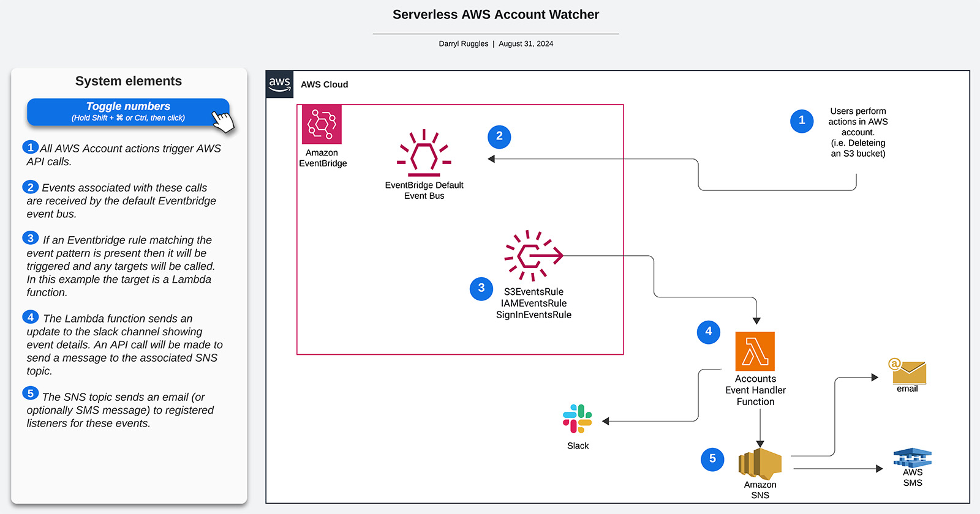The width and height of the screenshot is (980, 514).
Task: Click the Darryl Ruggles author text
Action: pos(464,43)
